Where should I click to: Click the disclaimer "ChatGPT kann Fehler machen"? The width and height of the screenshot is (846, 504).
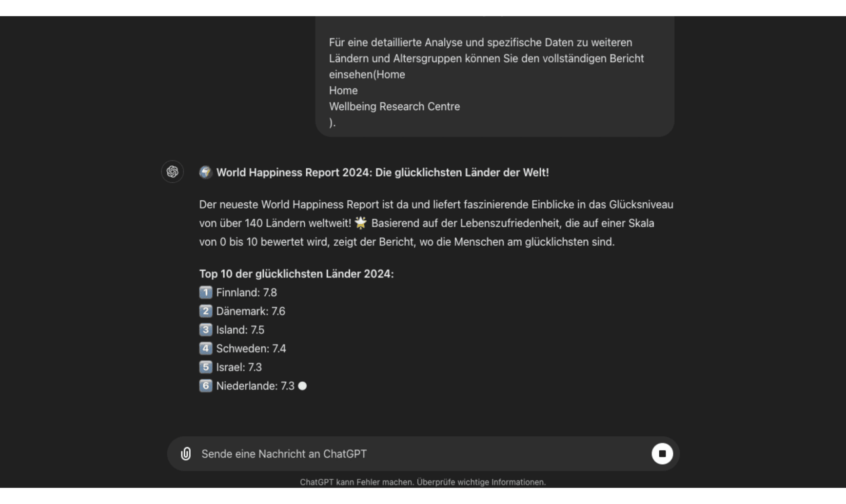click(x=356, y=482)
